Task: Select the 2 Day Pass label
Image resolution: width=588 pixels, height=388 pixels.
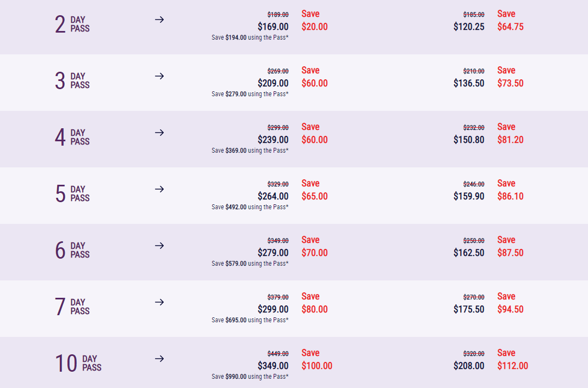Action: [x=72, y=24]
